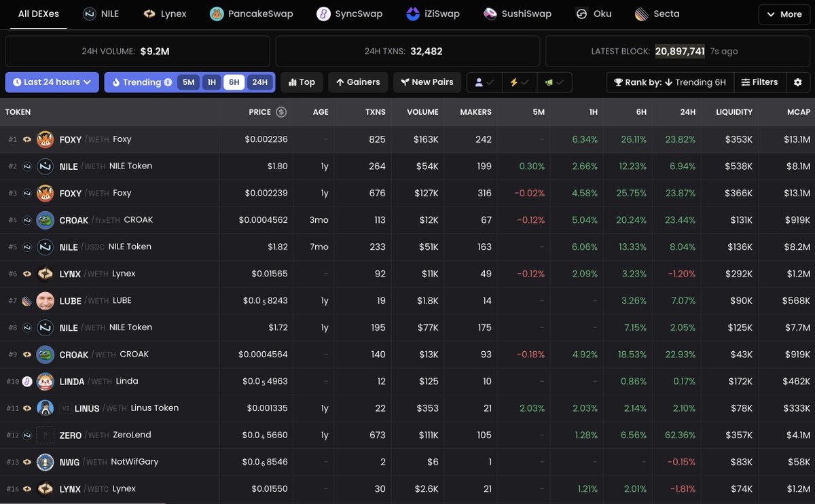Click the NWG token avatar in row #13

46,462
